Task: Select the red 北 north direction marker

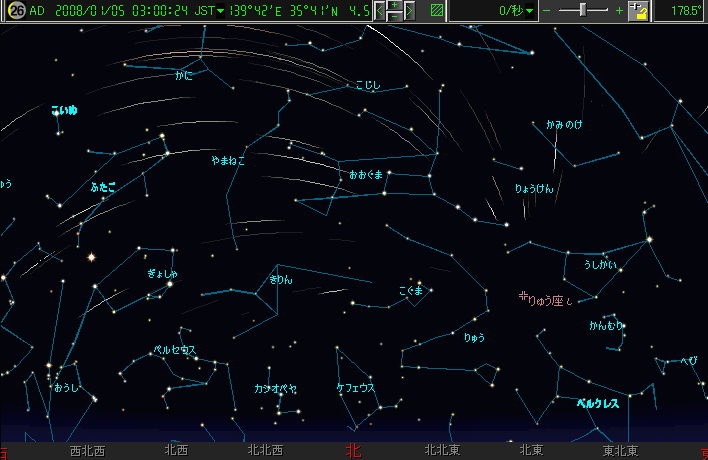Action: click(353, 451)
